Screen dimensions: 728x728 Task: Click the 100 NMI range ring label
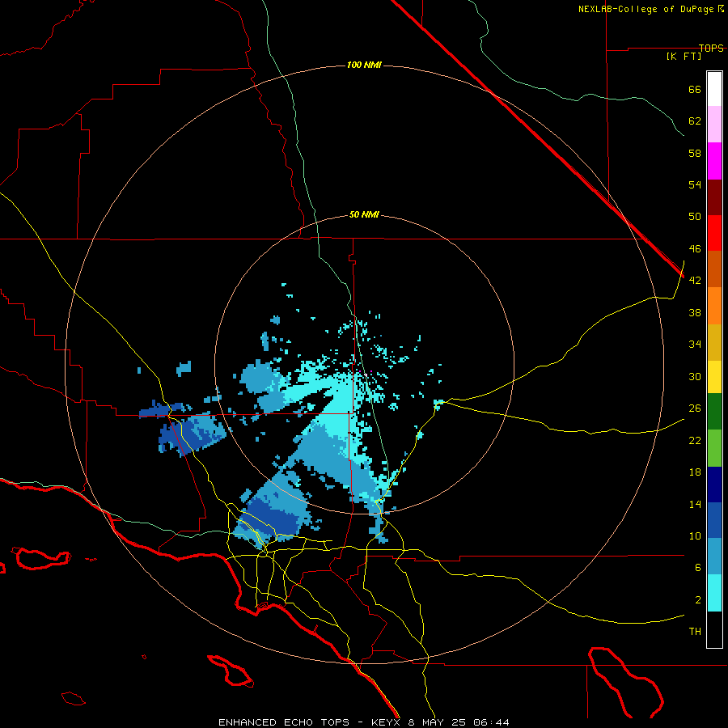click(x=364, y=65)
